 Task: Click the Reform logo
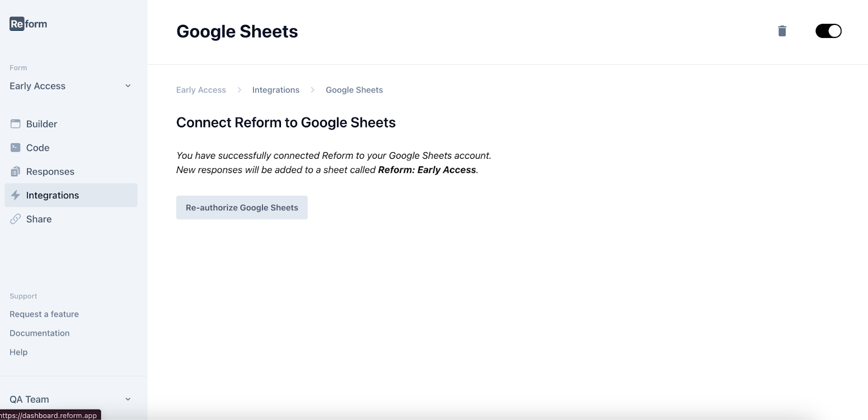[28, 24]
